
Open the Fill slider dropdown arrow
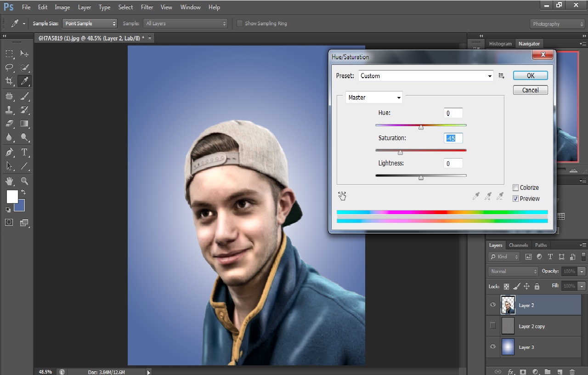(x=582, y=286)
